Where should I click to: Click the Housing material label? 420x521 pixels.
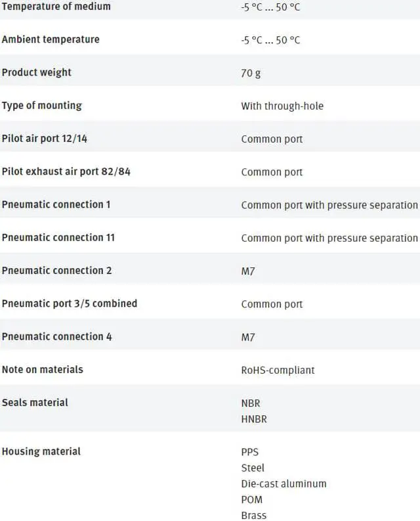pos(41,451)
